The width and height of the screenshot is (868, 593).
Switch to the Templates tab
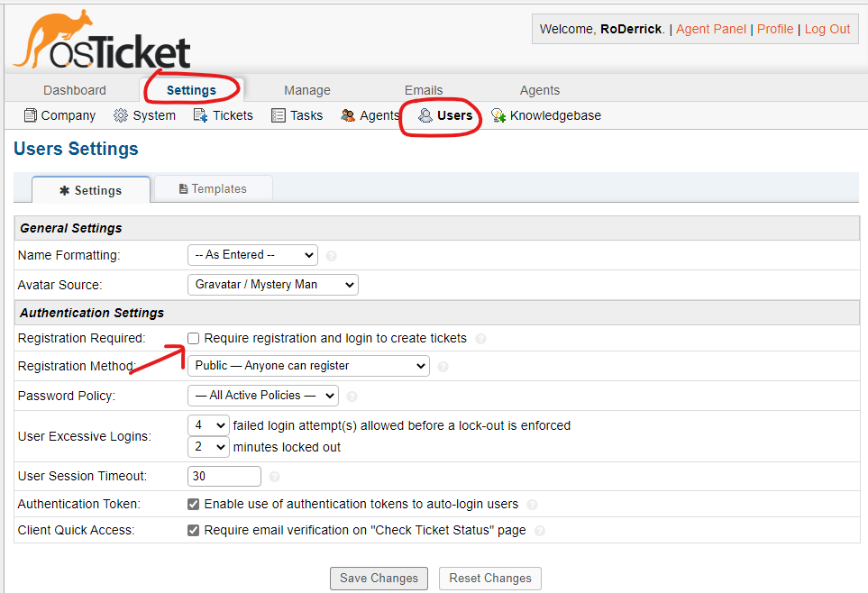point(213,188)
